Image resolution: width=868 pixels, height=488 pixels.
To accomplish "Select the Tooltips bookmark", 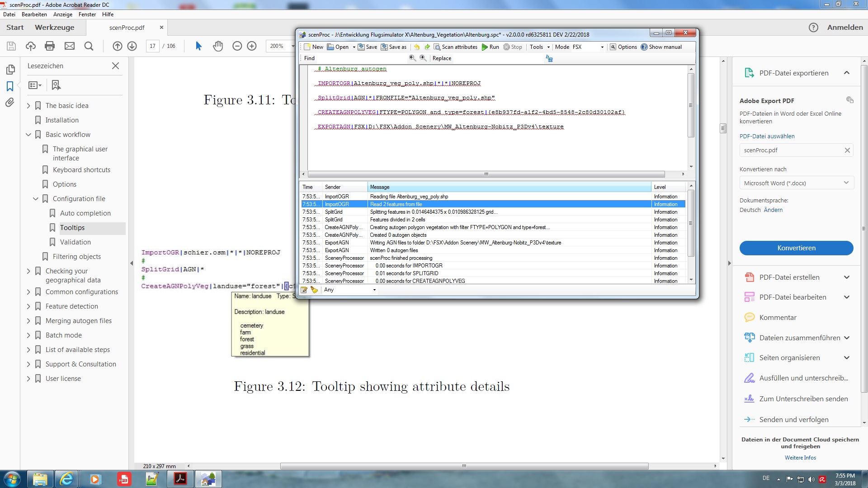I will [x=72, y=228].
